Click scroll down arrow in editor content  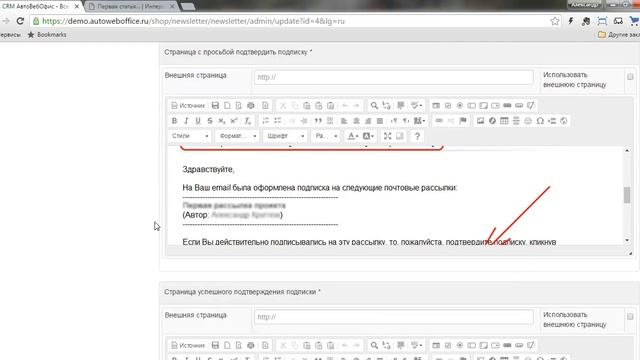(x=627, y=240)
